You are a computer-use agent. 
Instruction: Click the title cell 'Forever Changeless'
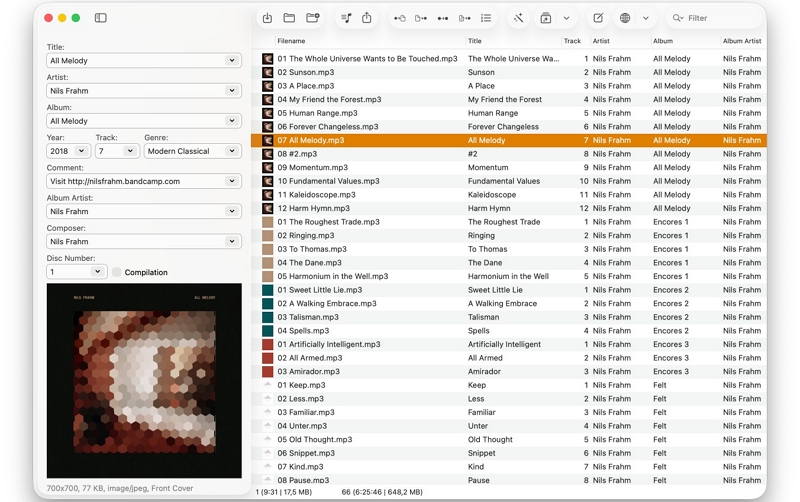503,127
